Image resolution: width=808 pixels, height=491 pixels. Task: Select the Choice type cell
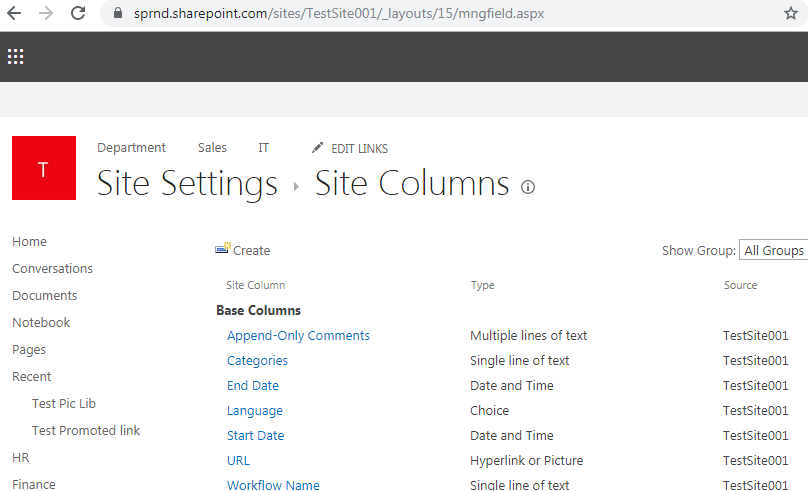click(x=489, y=411)
